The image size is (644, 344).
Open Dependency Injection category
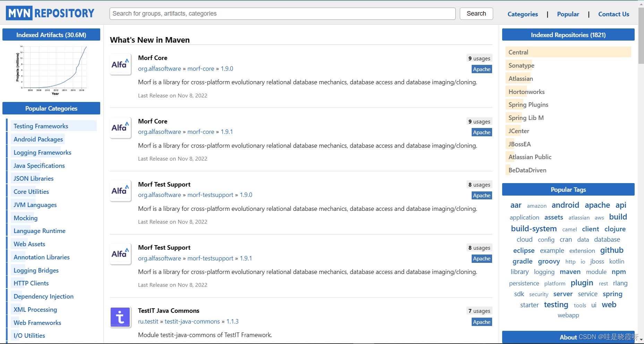click(44, 296)
